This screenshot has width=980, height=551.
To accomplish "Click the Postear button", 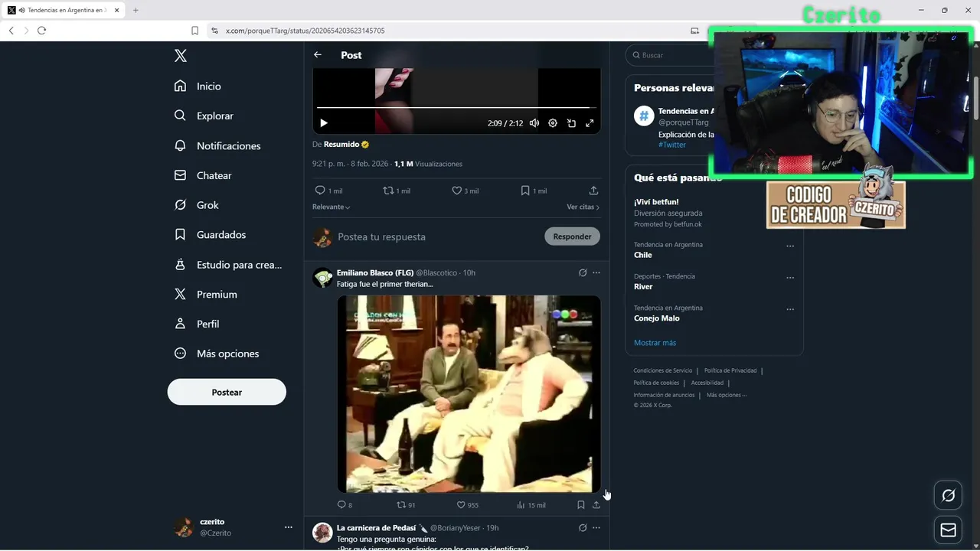I will 227,392.
